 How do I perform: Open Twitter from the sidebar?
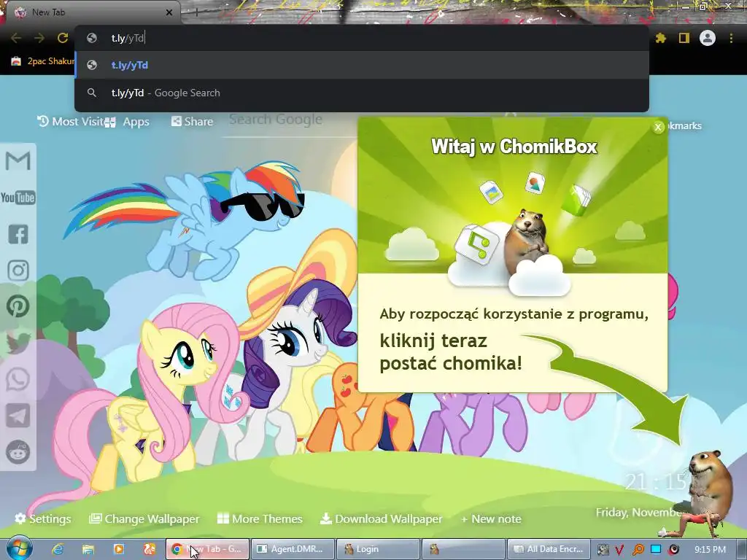pyautogui.click(x=18, y=343)
